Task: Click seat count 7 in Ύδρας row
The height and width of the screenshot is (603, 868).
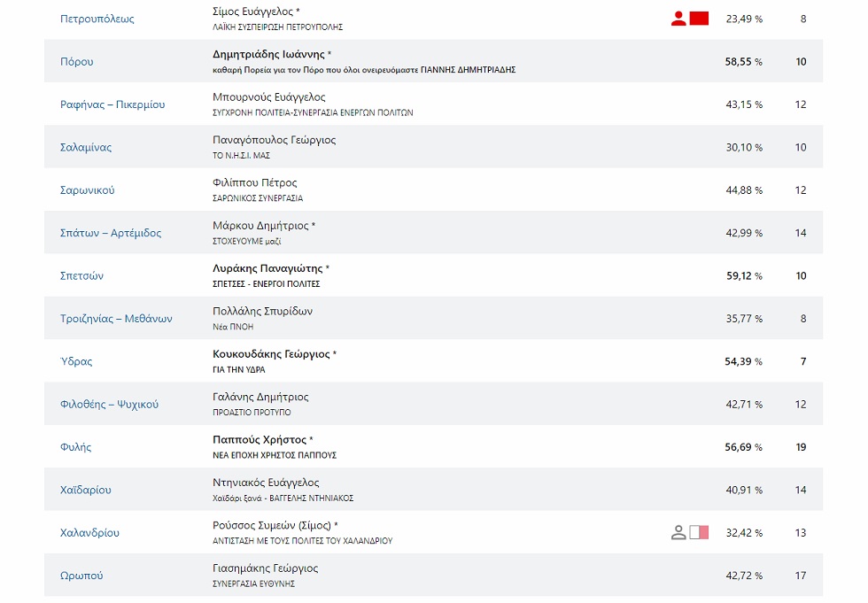Action: coord(803,361)
